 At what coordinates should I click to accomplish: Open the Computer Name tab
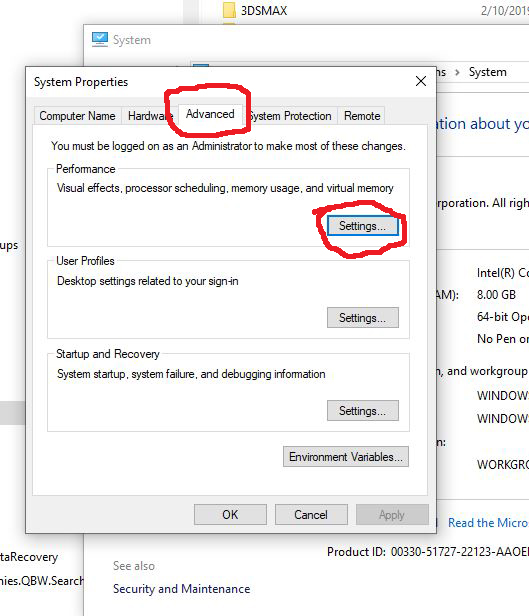[77, 116]
